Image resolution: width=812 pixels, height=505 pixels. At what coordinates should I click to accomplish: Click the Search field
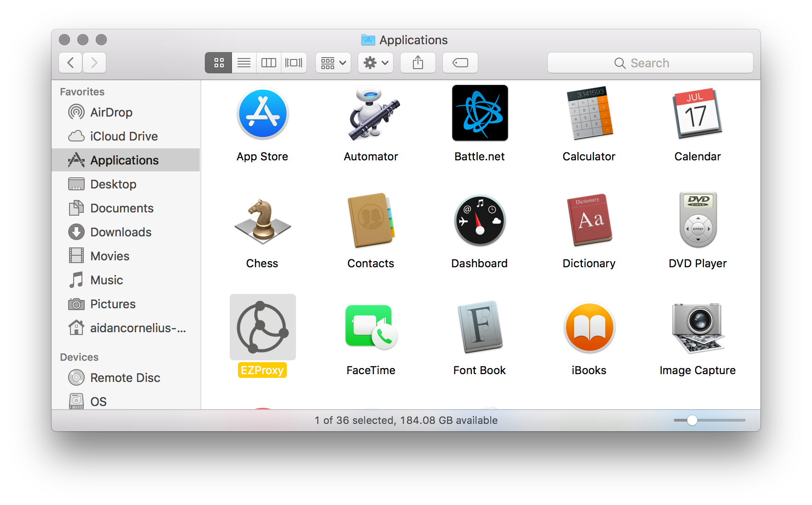(650, 63)
